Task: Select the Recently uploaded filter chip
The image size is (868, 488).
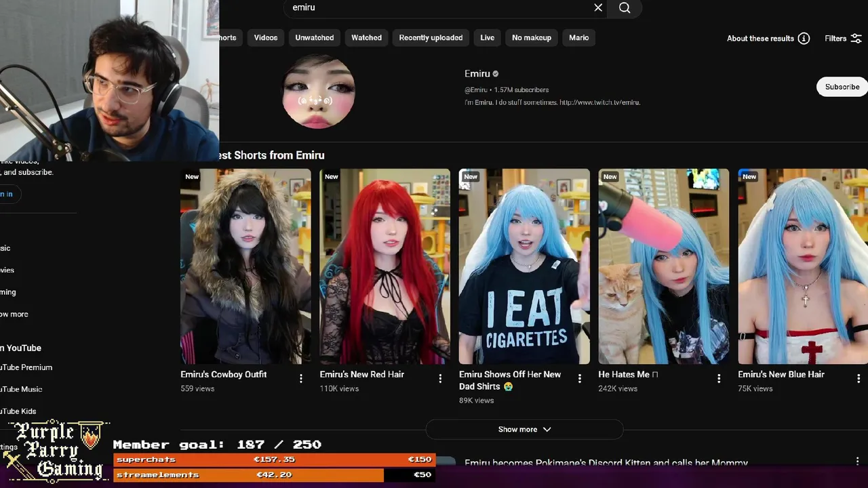Action: pyautogui.click(x=431, y=38)
